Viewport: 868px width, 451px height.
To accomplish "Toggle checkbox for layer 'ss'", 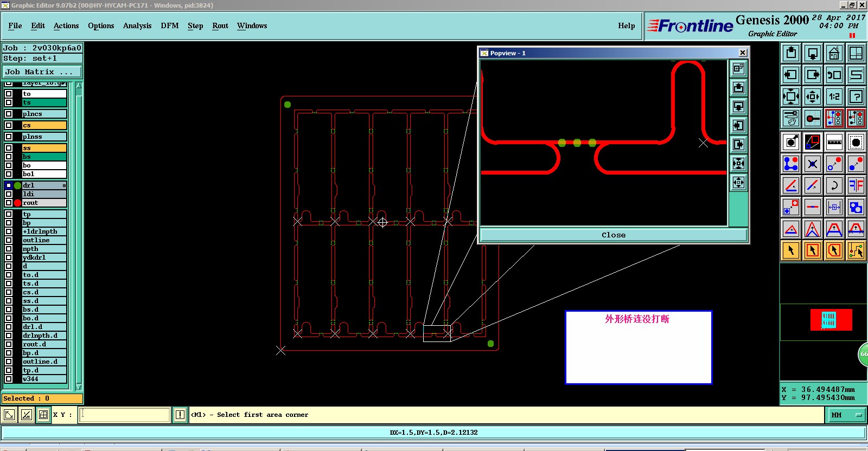I will tap(9, 148).
